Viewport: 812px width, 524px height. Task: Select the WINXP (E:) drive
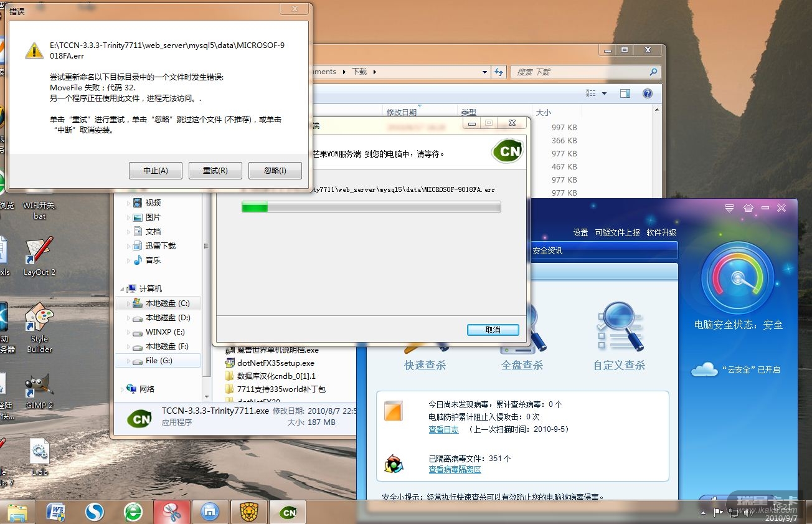[158, 332]
